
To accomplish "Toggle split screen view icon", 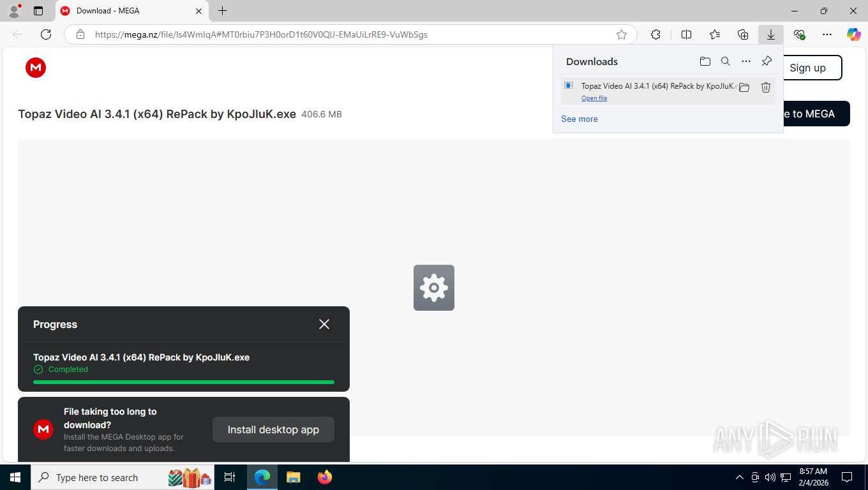I will coord(687,34).
